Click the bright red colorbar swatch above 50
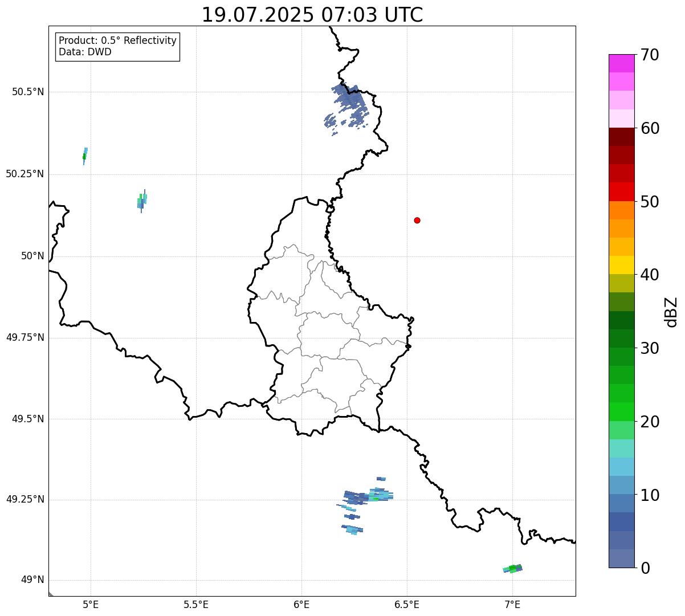This screenshot has width=685, height=616. [x=621, y=191]
